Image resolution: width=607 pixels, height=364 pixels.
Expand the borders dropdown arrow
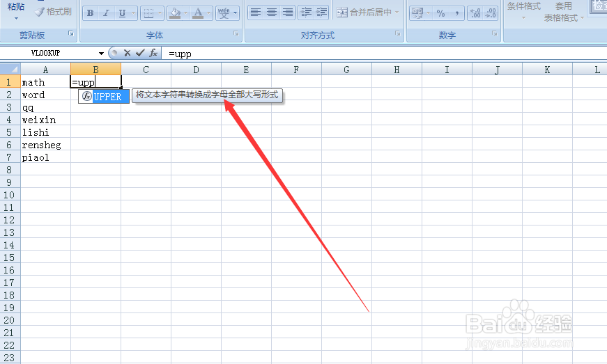160,13
